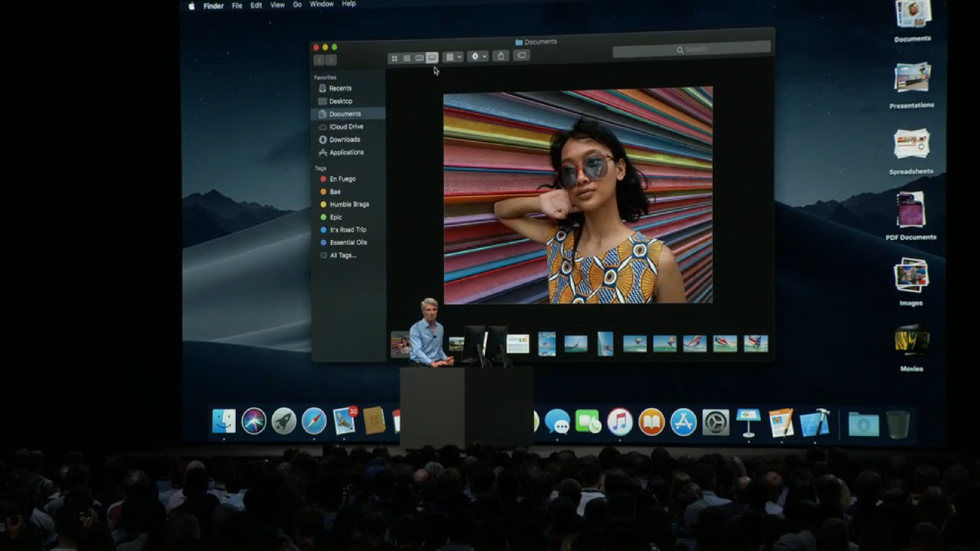Switch Finder to Column view
980x551 pixels.
(x=421, y=58)
